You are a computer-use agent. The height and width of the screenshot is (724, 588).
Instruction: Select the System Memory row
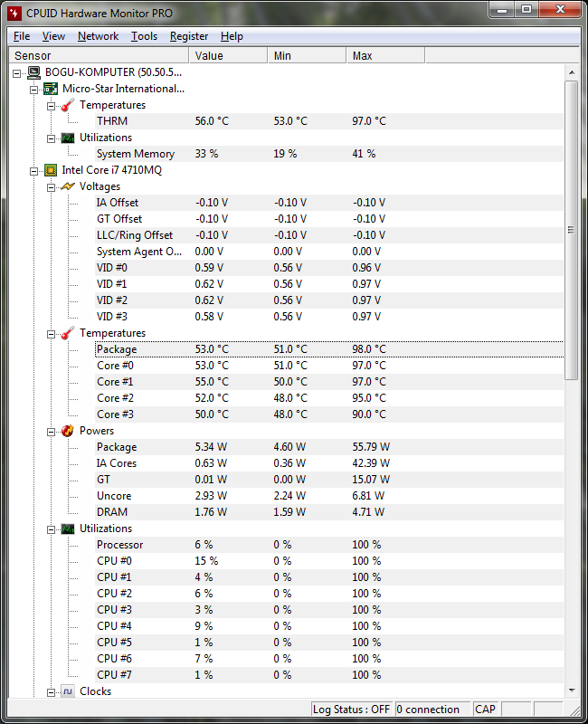click(x=329, y=154)
